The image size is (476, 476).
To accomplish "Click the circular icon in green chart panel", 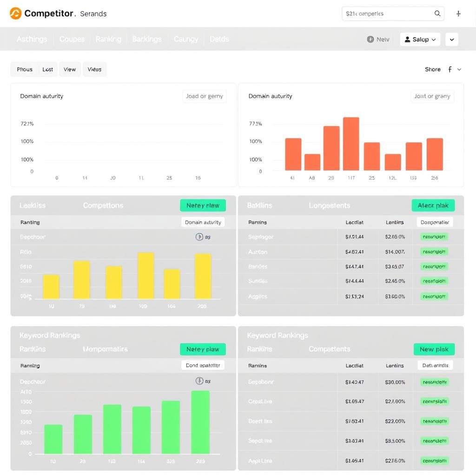I will tap(199, 381).
